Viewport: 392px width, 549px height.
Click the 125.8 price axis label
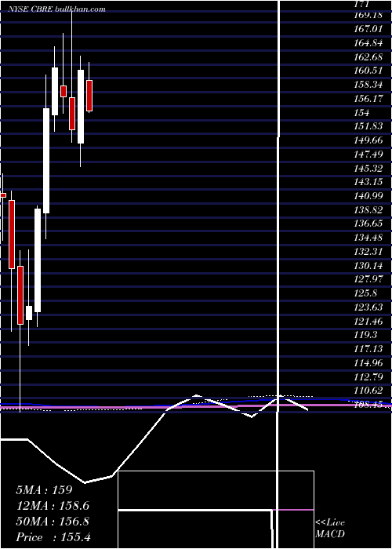click(366, 293)
